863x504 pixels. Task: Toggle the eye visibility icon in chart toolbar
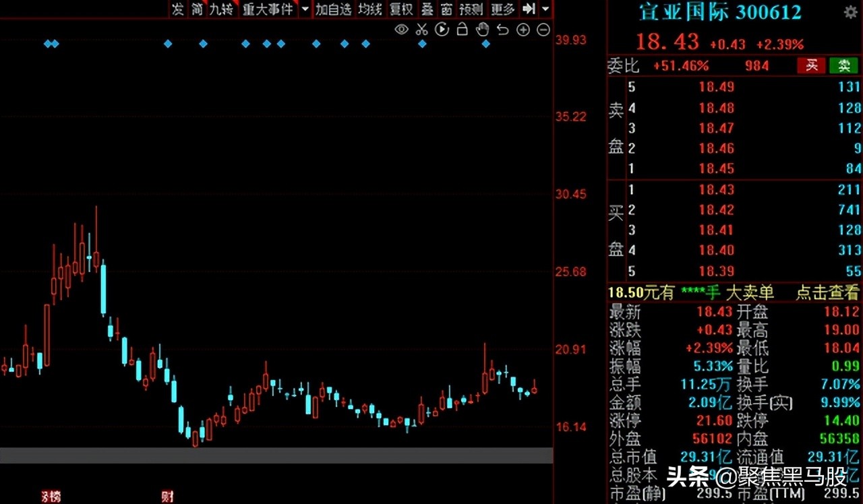(402, 29)
